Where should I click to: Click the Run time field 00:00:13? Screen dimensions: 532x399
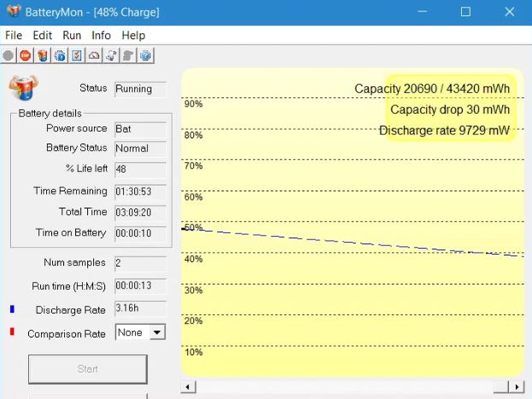[x=140, y=286]
